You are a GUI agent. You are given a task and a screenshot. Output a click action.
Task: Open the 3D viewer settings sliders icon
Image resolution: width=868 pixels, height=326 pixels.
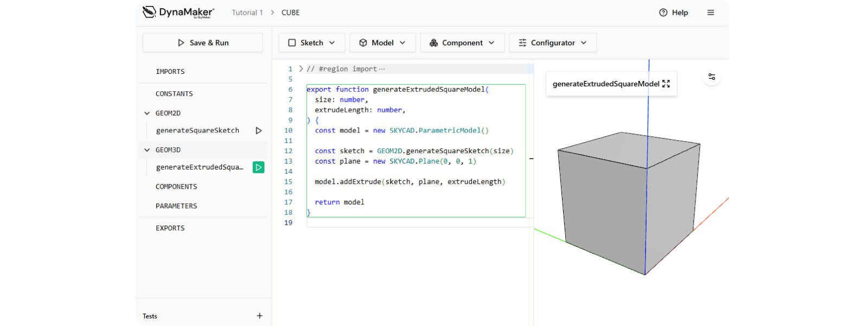point(712,77)
